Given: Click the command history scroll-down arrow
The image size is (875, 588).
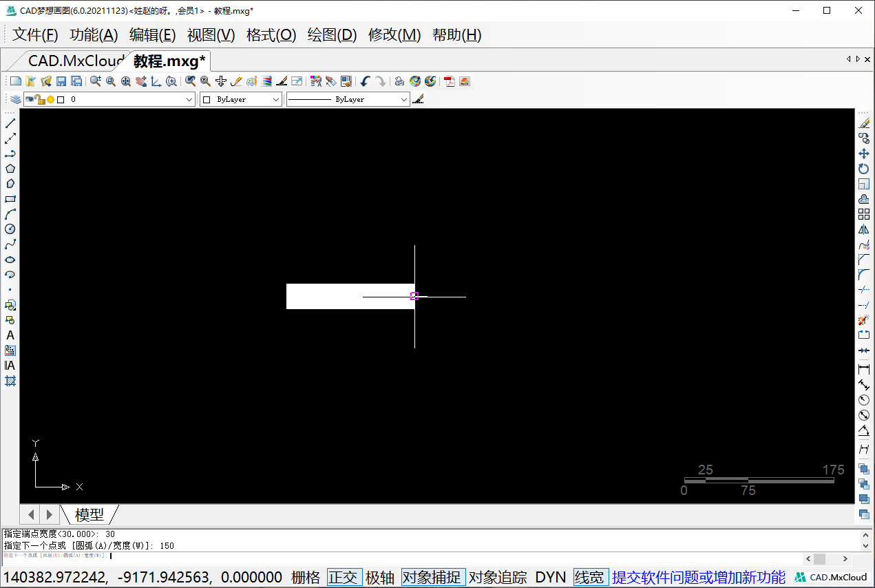Looking at the screenshot, I should 866,545.
